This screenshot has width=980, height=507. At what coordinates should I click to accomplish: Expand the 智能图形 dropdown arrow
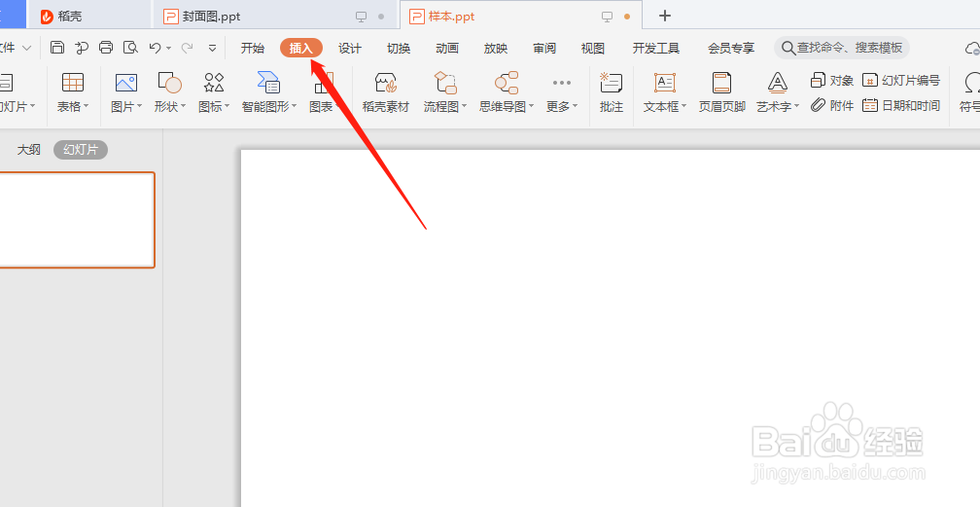(x=294, y=106)
